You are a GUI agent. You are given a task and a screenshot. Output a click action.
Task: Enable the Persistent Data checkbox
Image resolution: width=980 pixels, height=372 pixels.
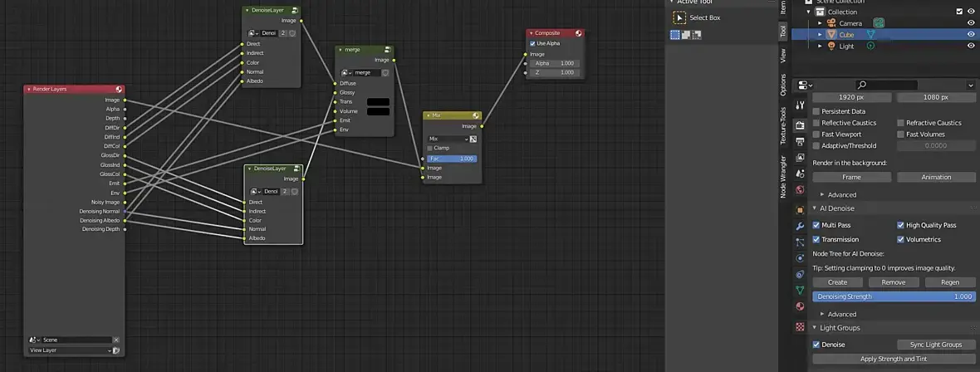pos(816,111)
